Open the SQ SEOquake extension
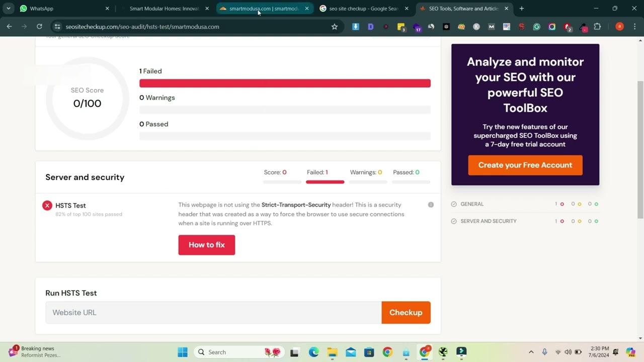Screen dimensions: 644x362 pyautogui.click(x=461, y=27)
